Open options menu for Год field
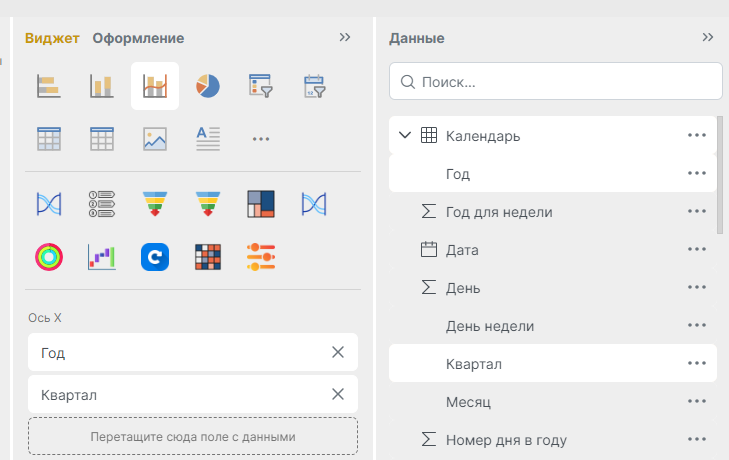Viewport: 729px width, 460px height. 697,173
